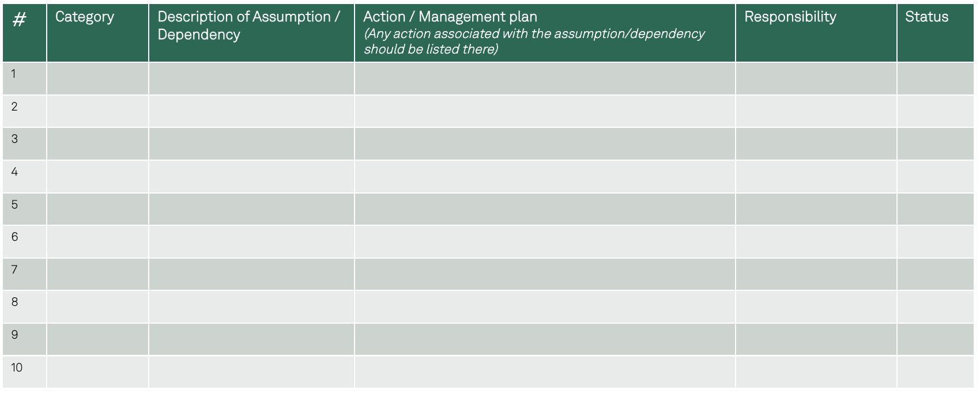Click the Responsibility column header

click(816, 32)
